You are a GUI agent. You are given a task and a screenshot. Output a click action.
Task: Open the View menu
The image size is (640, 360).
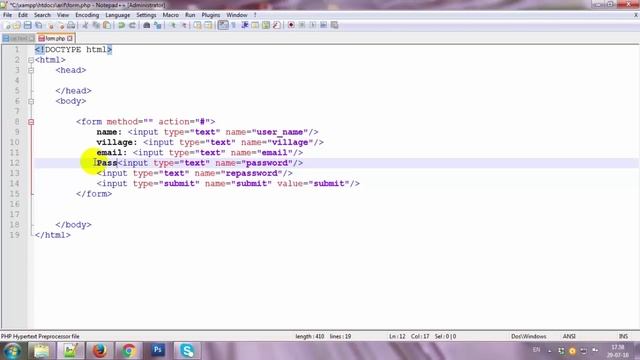tap(62, 15)
